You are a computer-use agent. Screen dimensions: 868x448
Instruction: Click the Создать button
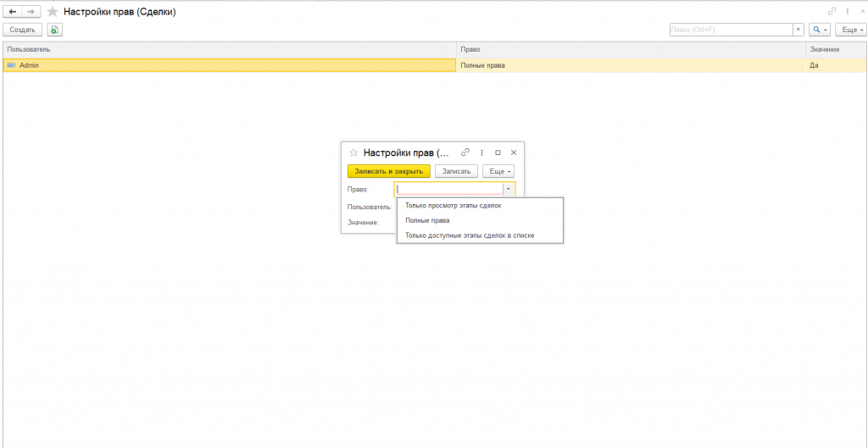click(23, 30)
